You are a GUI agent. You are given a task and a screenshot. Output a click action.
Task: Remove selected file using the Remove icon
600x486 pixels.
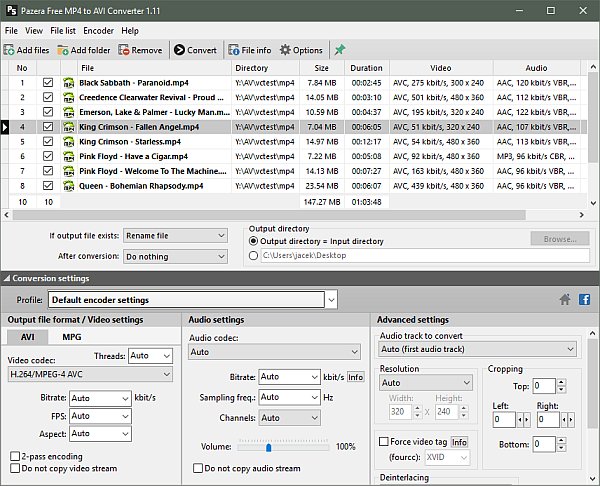(124, 50)
